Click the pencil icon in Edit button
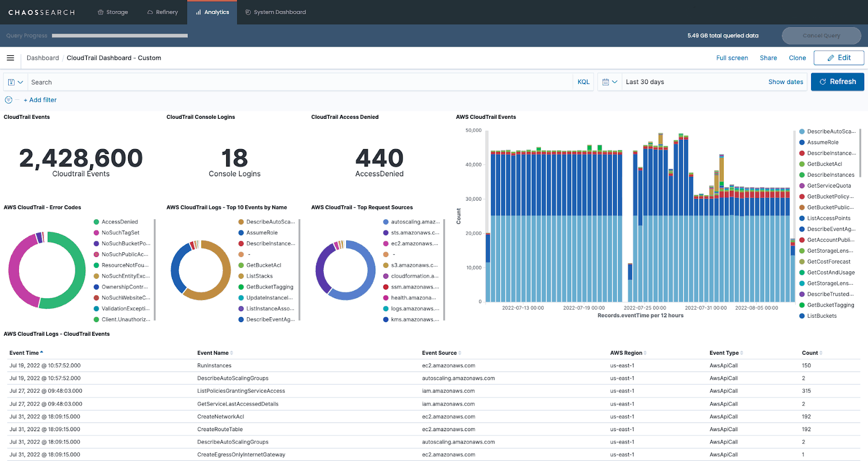The width and height of the screenshot is (868, 461). 831,58
